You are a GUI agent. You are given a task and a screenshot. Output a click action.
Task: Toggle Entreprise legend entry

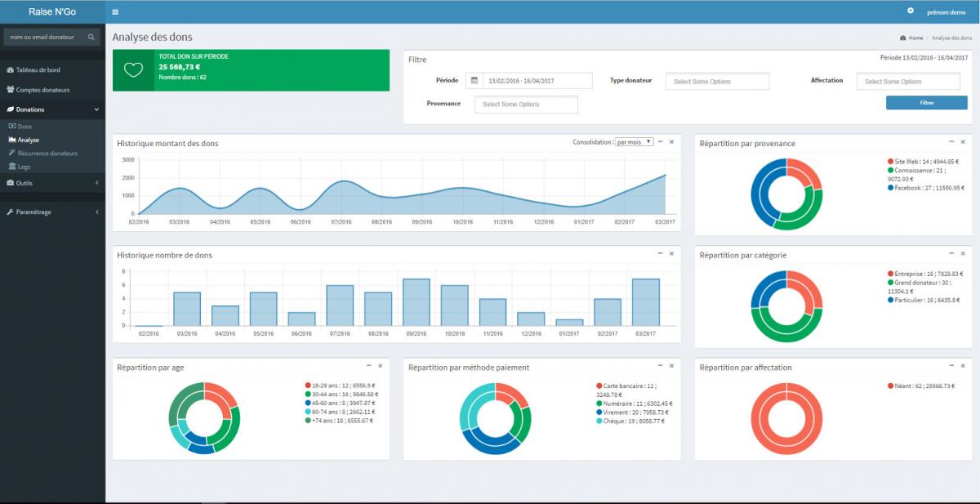[x=925, y=274]
